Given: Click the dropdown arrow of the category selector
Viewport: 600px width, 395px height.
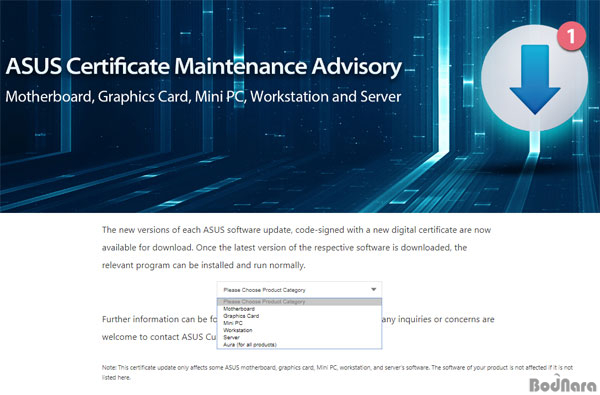Looking at the screenshot, I should point(374,290).
